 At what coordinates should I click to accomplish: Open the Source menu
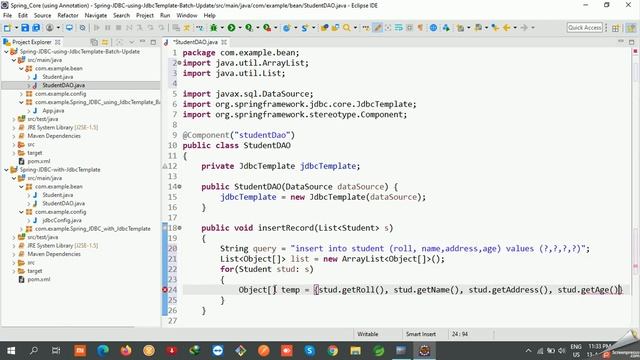[42, 15]
